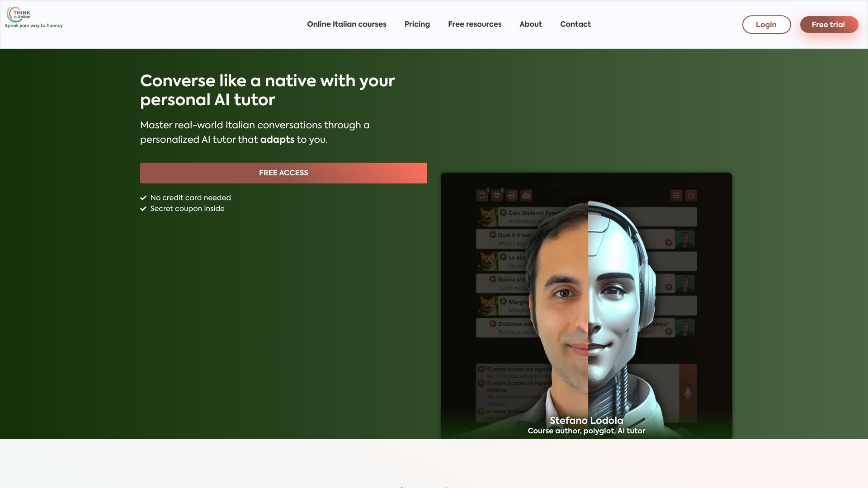Expand the Online Italian courses dropdown menu

346,24
